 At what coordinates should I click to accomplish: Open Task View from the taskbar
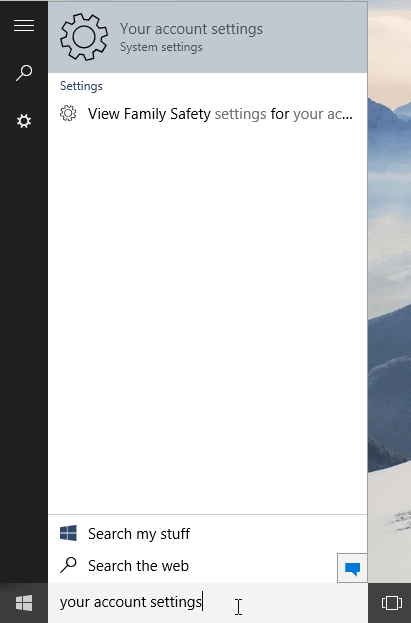(x=392, y=603)
